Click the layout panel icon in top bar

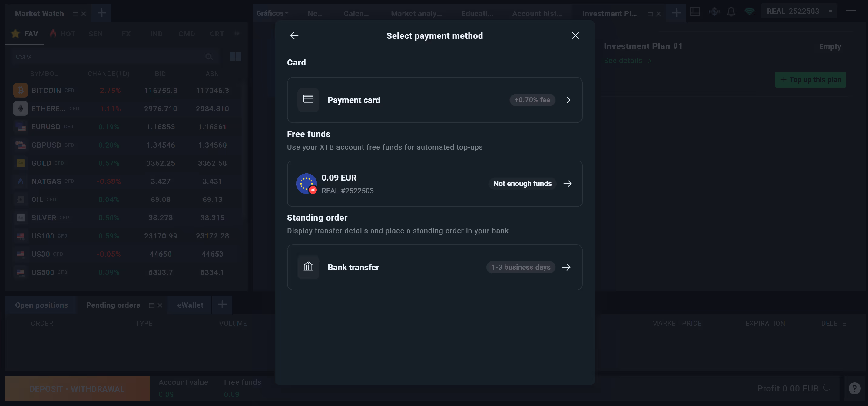pyautogui.click(x=695, y=12)
